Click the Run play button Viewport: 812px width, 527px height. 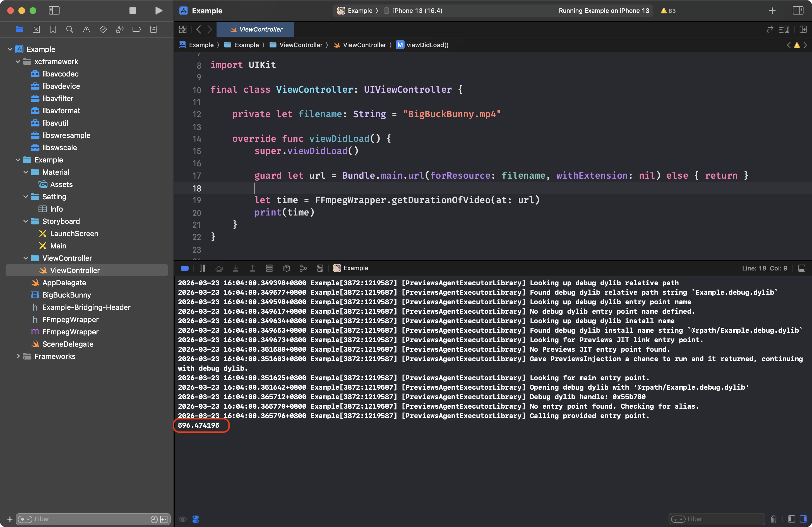click(159, 11)
